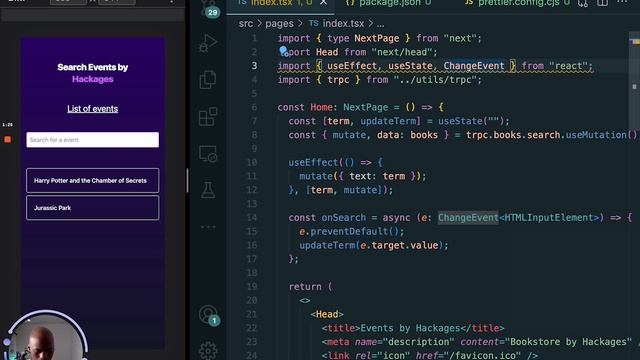Click NextPage type on line 6
This screenshot has height=360, width=640.
click(x=365, y=107)
